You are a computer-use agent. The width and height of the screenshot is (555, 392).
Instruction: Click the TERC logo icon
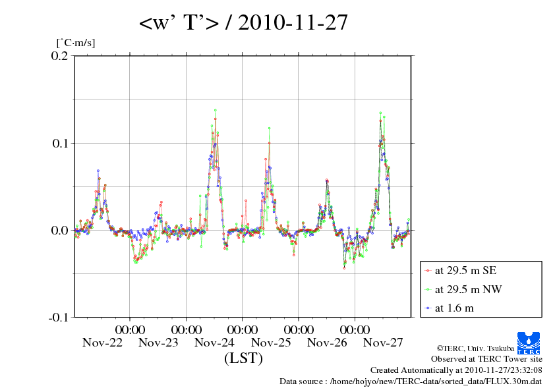529,343
